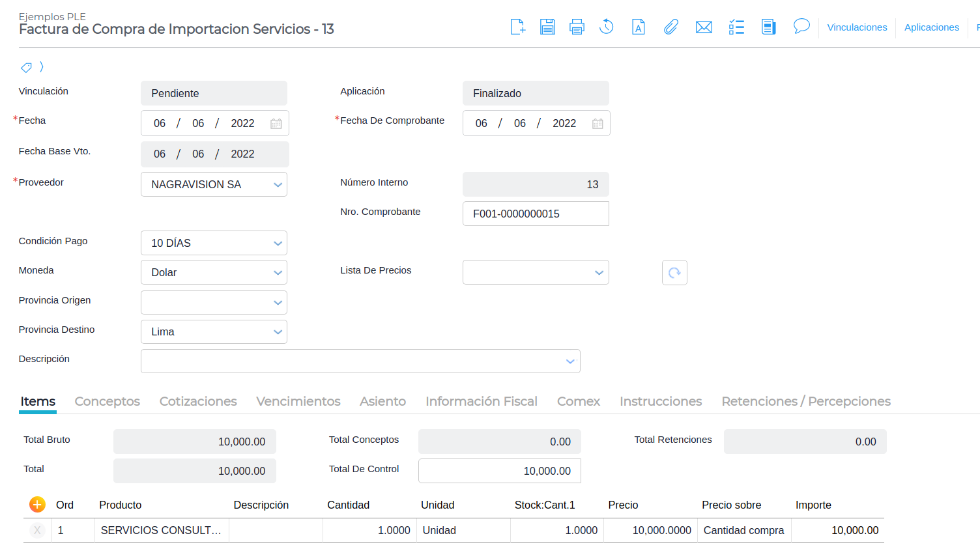Print the invoice using the printer icon

pyautogui.click(x=577, y=27)
